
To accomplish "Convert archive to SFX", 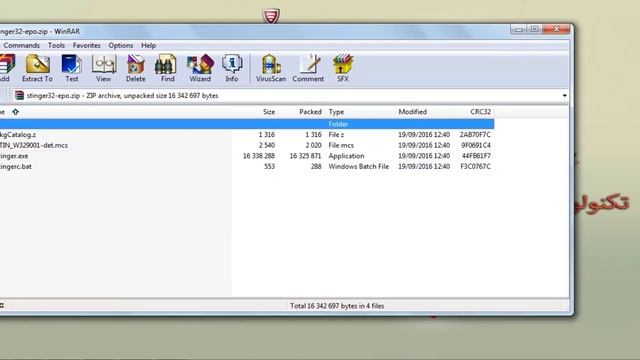I will coord(343,68).
